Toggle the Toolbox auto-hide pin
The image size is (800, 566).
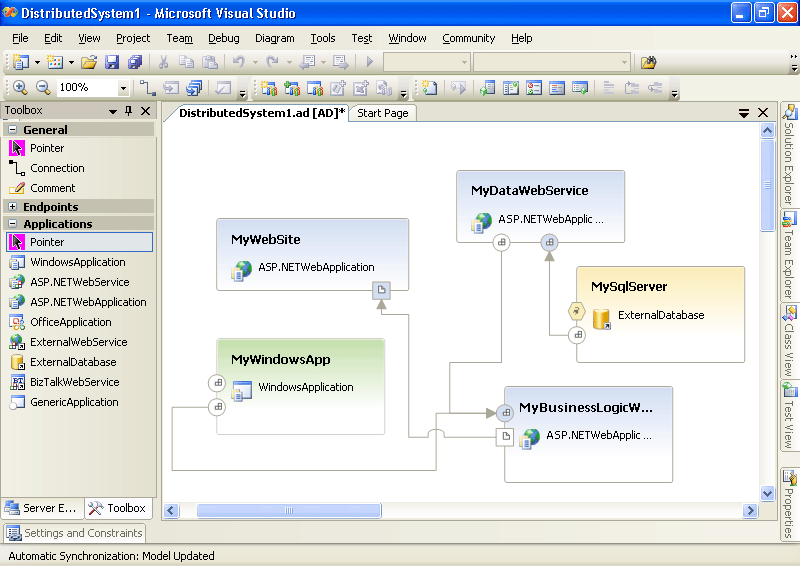coord(128,111)
